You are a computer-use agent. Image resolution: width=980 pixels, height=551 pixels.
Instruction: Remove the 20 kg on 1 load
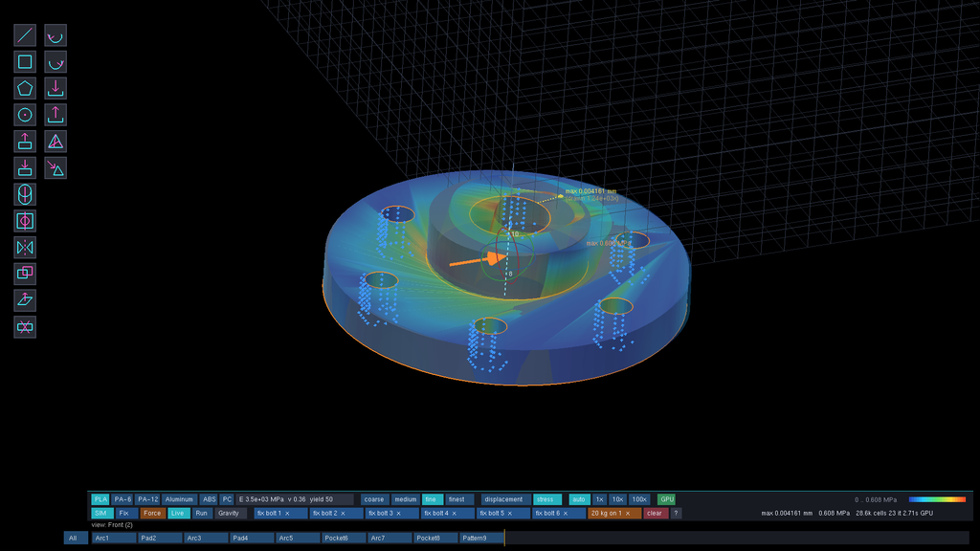(x=628, y=514)
